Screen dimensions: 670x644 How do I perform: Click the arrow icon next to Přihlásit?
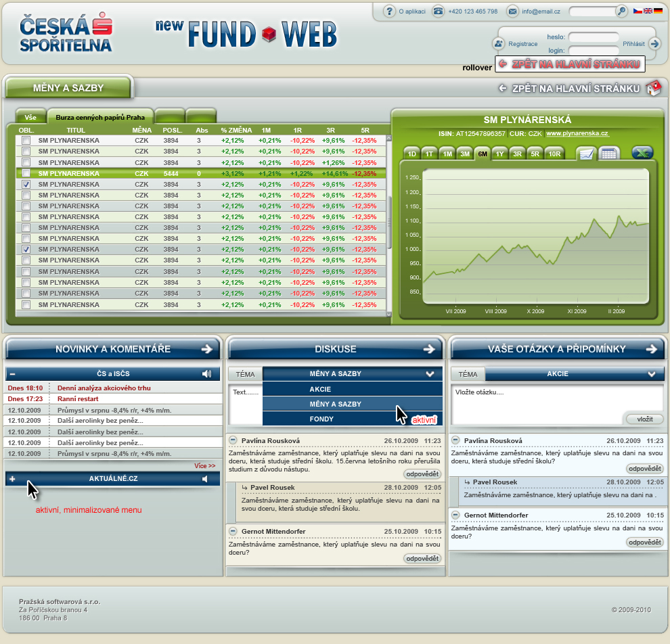654,43
